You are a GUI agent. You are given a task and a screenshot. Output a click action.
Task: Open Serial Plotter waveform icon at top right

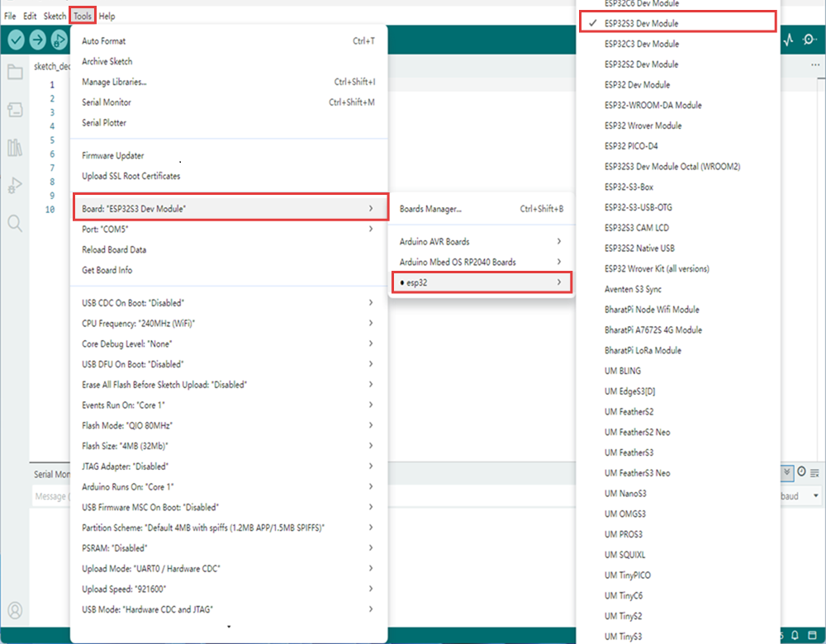(788, 40)
